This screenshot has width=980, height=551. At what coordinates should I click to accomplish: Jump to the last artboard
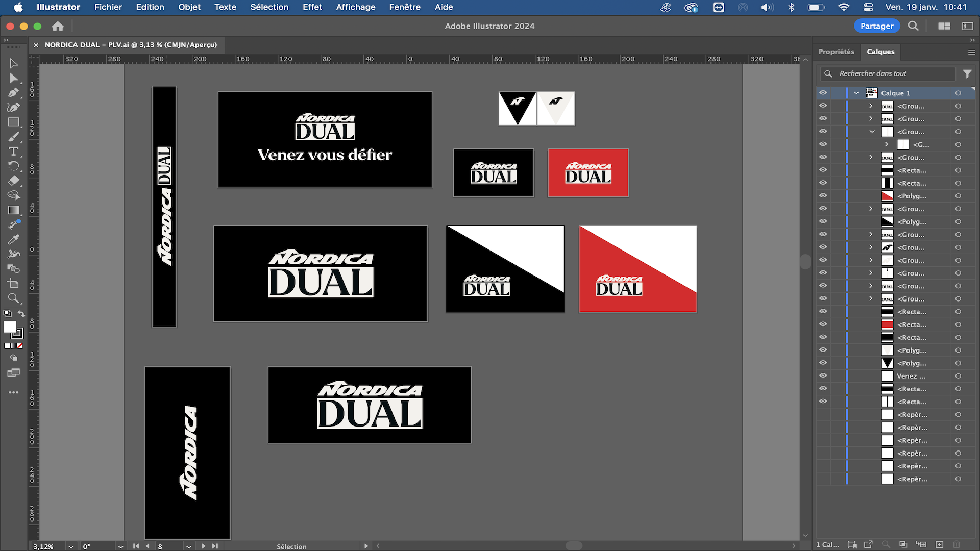click(x=215, y=546)
